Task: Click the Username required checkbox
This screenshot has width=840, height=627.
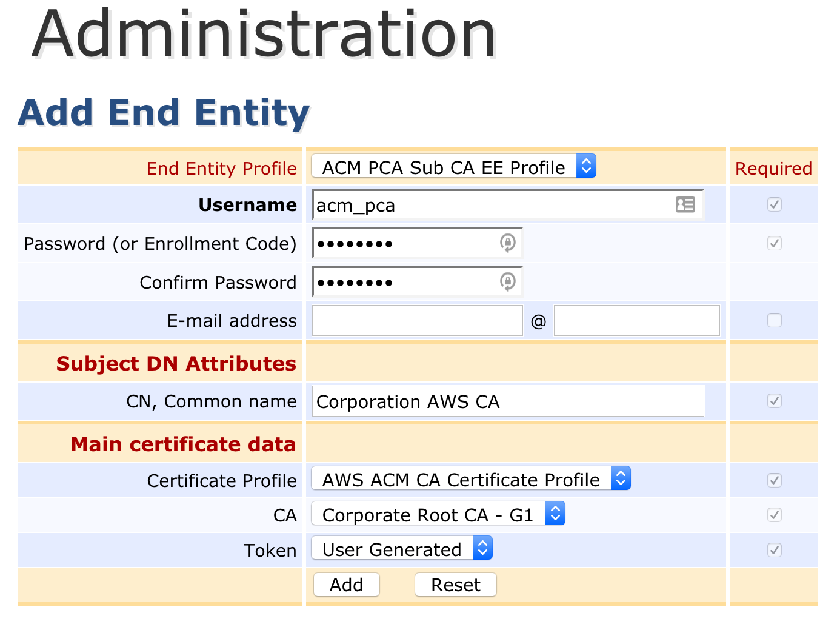Action: pyautogui.click(x=774, y=204)
